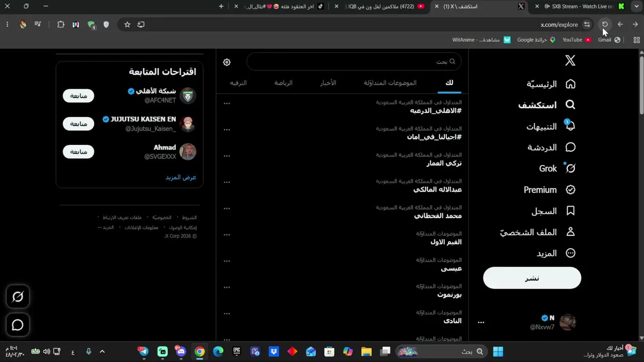This screenshot has width=644, height=362.
Task: Open Chrome media controls icon
Action: point(38,24)
